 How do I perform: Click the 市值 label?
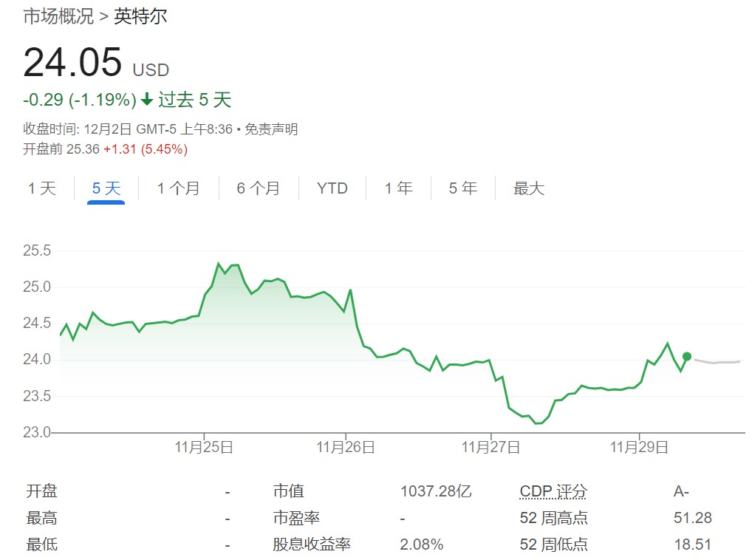point(289,491)
